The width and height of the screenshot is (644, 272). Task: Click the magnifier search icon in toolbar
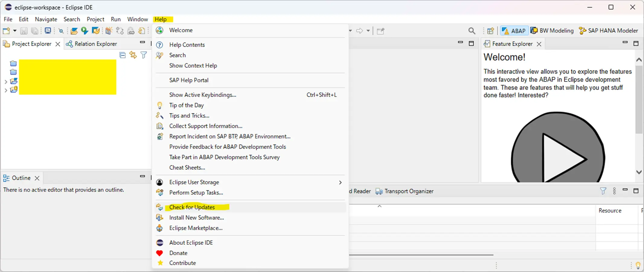472,31
